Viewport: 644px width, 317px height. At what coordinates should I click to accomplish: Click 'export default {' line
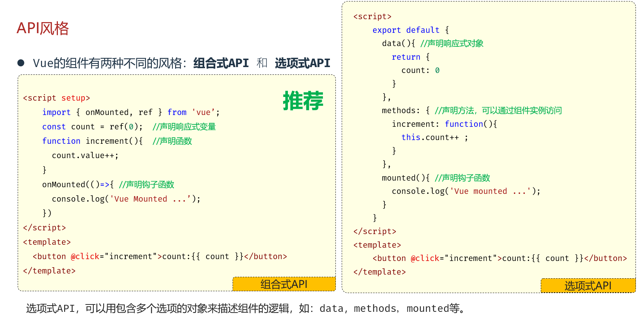click(x=411, y=30)
